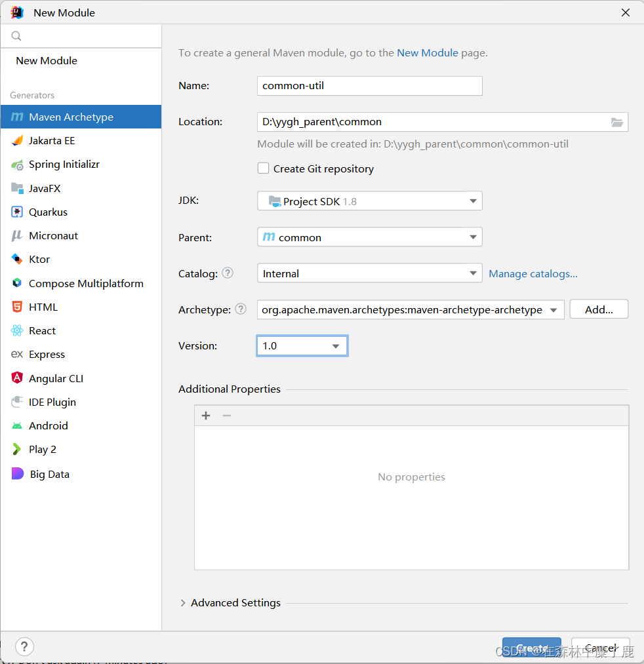Open the JDK Project SDK dropdown
Viewport: 644px width, 664px height.
tap(369, 201)
